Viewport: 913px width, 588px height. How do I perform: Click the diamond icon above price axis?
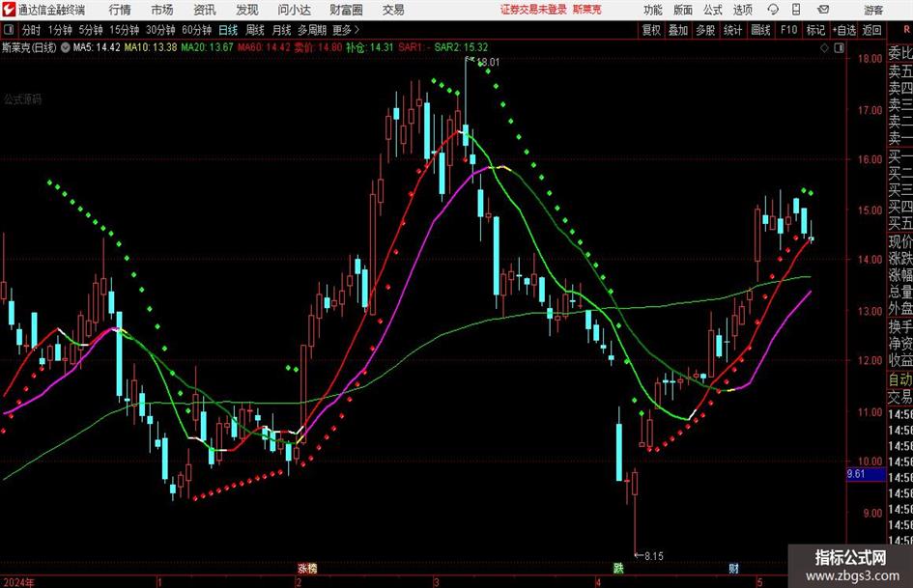point(824,47)
